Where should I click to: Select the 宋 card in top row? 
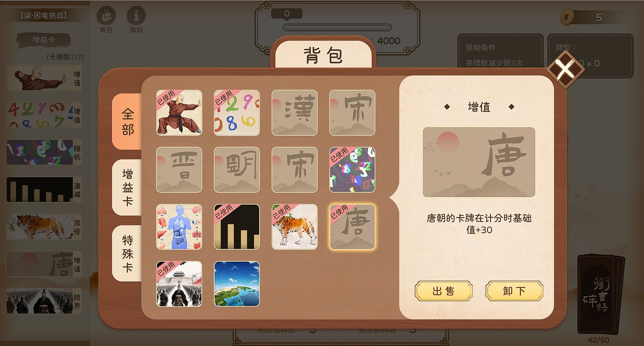[352, 113]
